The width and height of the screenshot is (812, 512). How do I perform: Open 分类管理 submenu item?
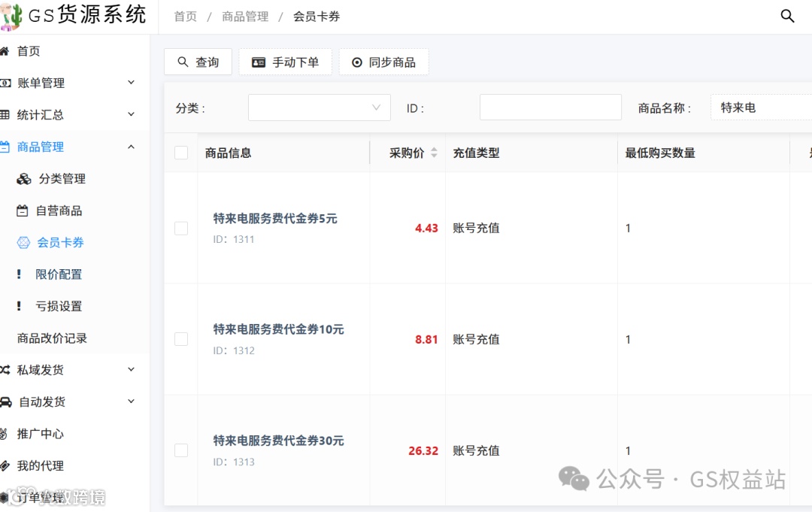tap(62, 179)
